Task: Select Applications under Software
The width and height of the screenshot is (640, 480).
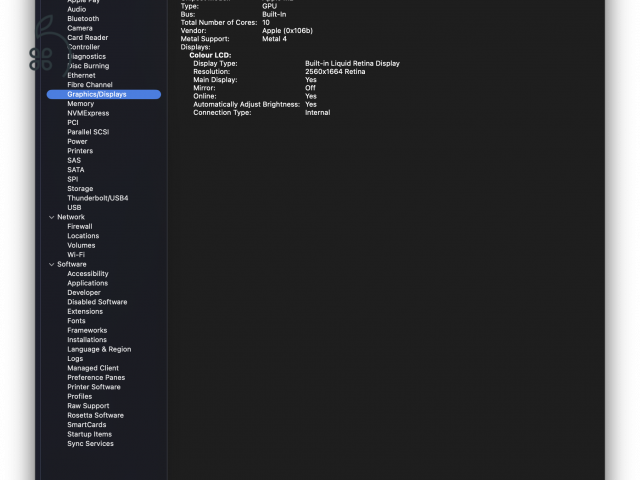Action: 87,283
